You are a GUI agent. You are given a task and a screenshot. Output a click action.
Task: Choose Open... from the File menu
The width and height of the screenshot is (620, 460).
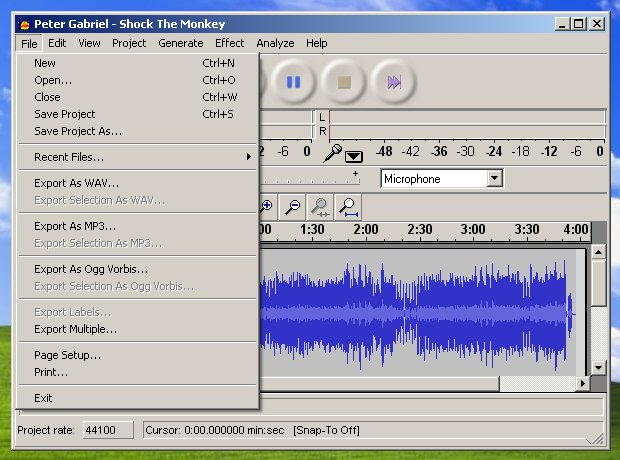pyautogui.click(x=138, y=80)
